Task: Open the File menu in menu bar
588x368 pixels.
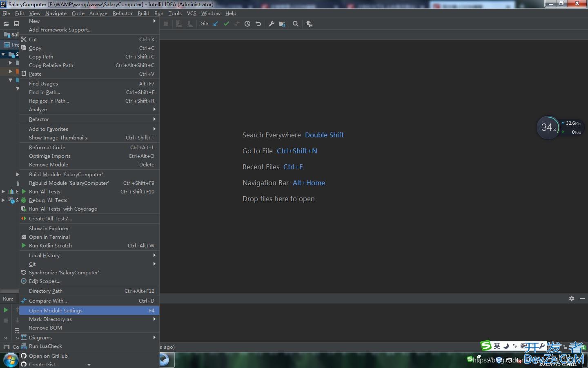Action: 6,13
